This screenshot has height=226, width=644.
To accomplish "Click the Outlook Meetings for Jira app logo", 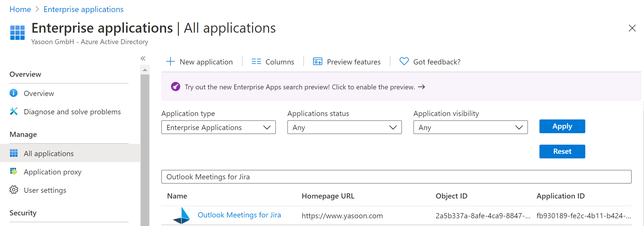I will tap(182, 216).
